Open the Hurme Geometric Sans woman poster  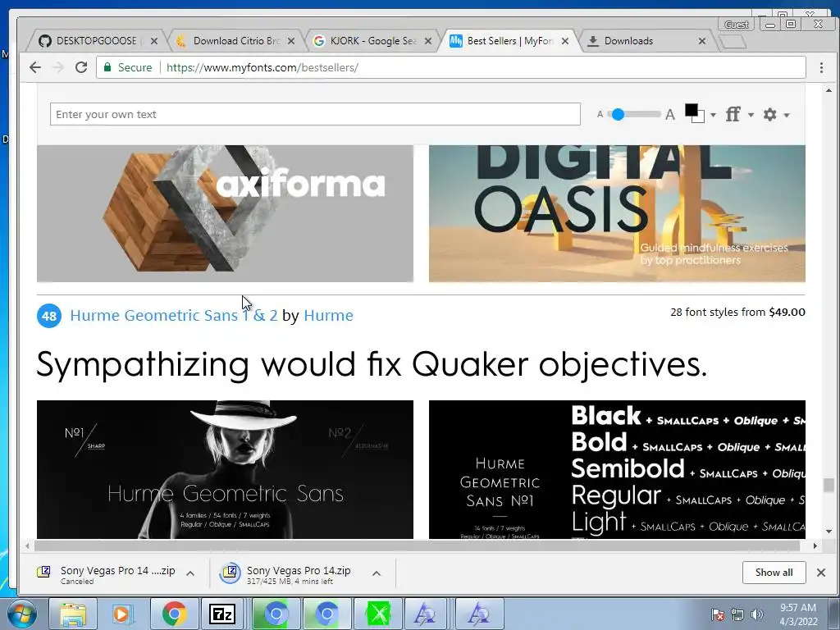225,469
